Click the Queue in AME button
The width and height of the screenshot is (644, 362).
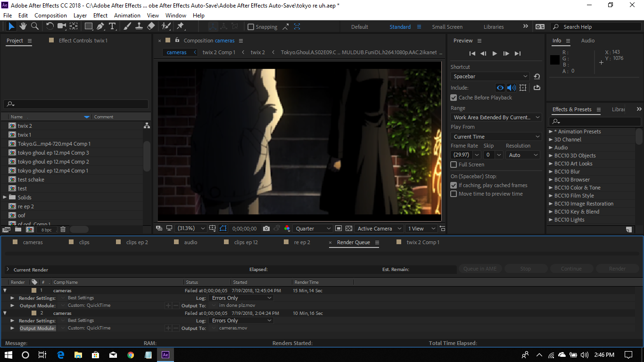[x=480, y=269]
